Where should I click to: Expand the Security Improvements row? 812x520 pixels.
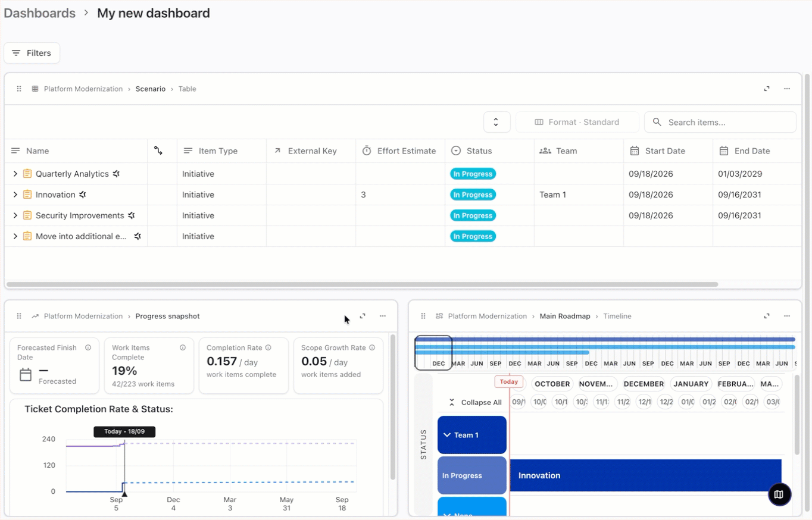point(15,215)
